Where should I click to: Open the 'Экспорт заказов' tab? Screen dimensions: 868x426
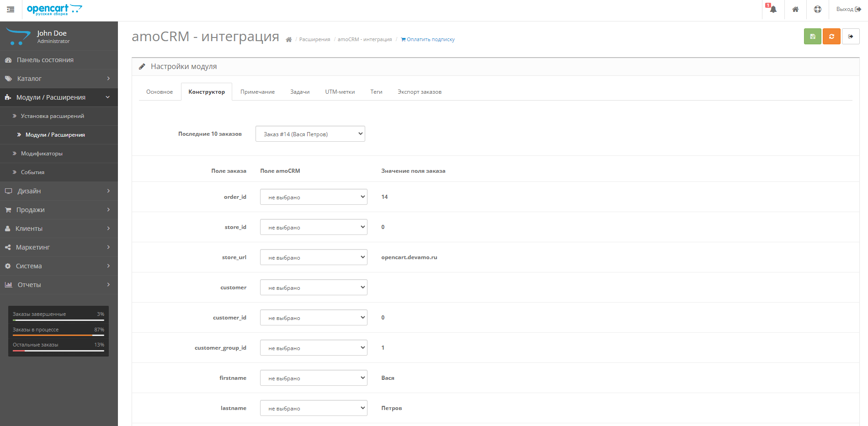[x=419, y=91]
